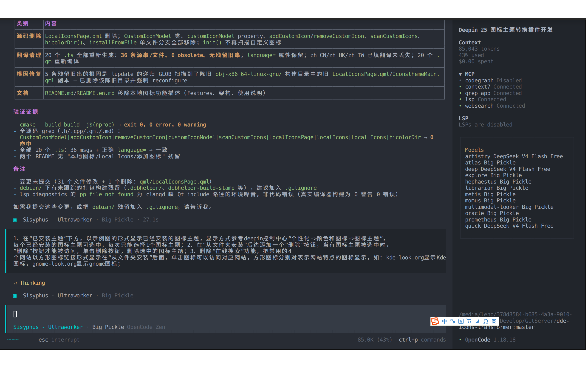This screenshot has width=588, height=368.
Task: Click the "esc interrupt" hint
Action: (x=59, y=339)
